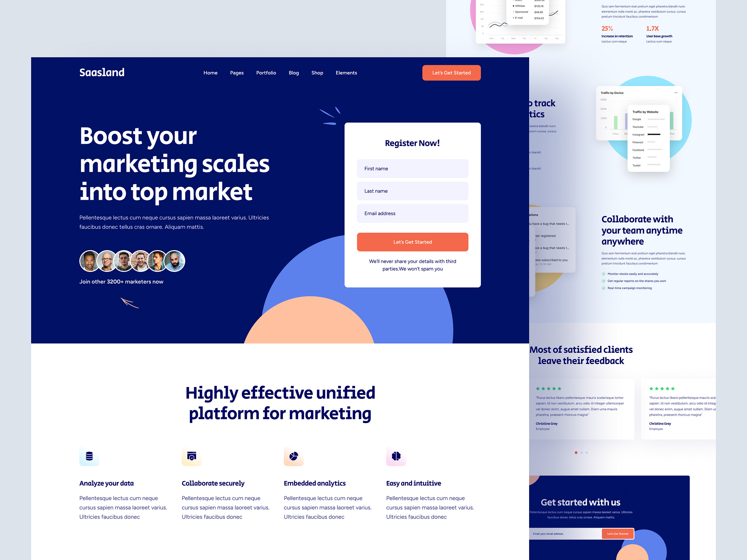
Task: Open the Pages navigation dropdown
Action: point(236,73)
